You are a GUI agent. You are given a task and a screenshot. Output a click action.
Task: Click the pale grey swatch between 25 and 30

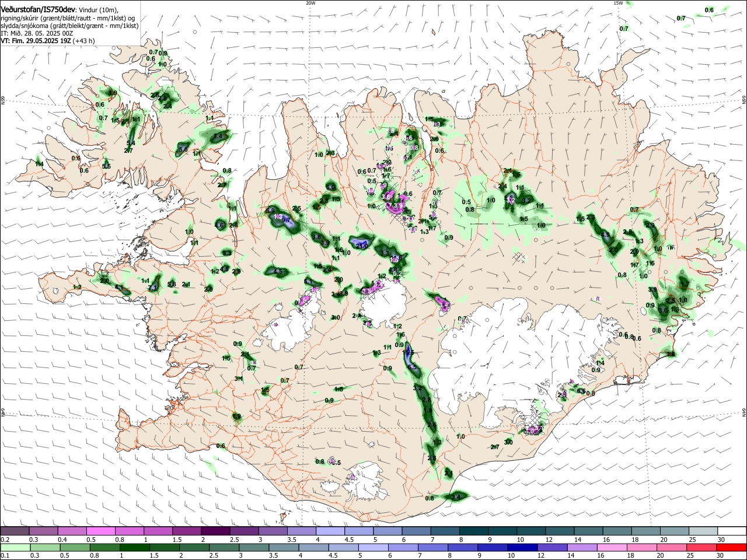point(703,531)
